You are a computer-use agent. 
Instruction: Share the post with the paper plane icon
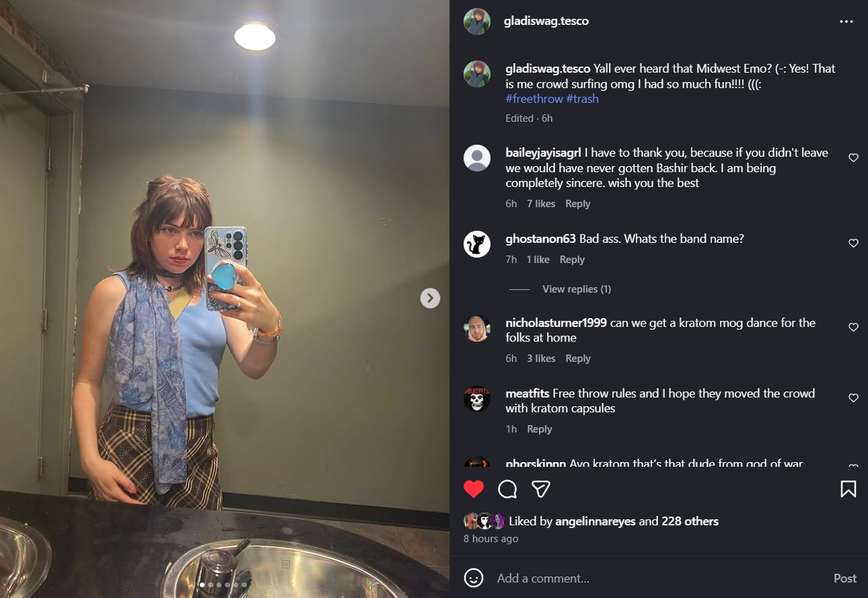[542, 489]
